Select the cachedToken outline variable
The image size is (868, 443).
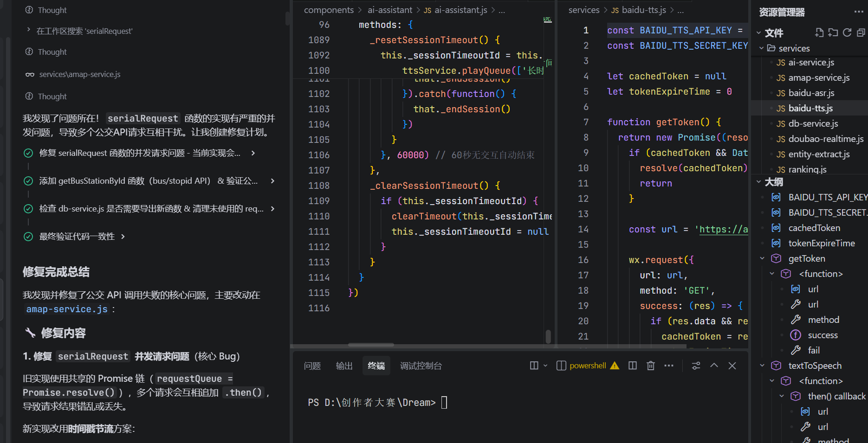point(814,228)
